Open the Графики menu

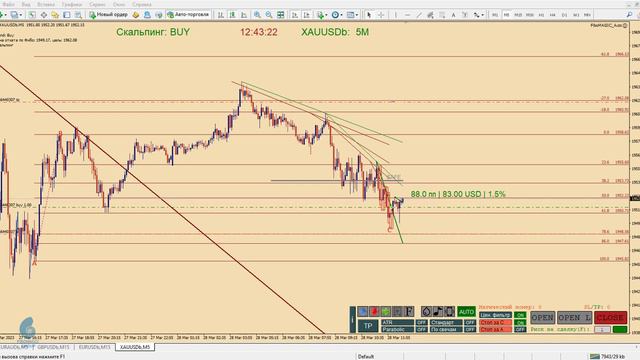click(72, 4)
